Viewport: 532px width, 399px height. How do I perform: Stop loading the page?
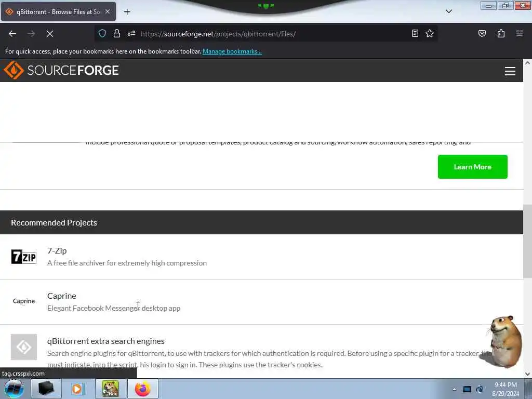pos(50,34)
